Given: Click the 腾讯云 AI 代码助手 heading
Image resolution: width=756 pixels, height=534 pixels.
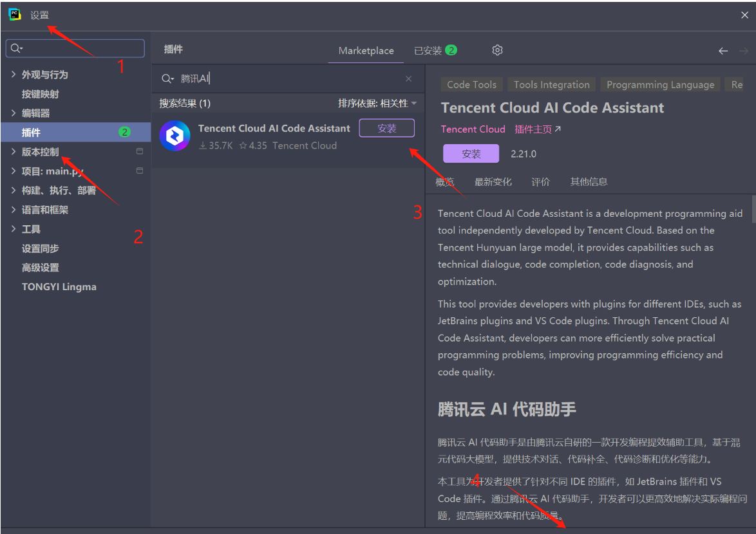Looking at the screenshot, I should [x=507, y=409].
